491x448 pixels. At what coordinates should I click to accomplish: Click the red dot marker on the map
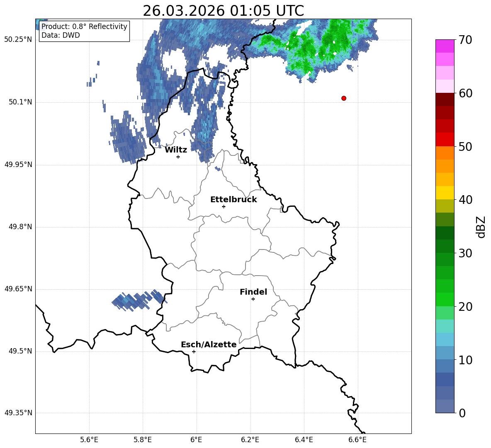point(344,98)
